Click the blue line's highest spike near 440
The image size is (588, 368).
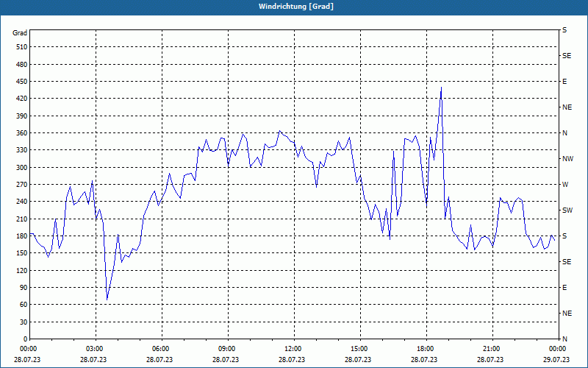coord(442,88)
